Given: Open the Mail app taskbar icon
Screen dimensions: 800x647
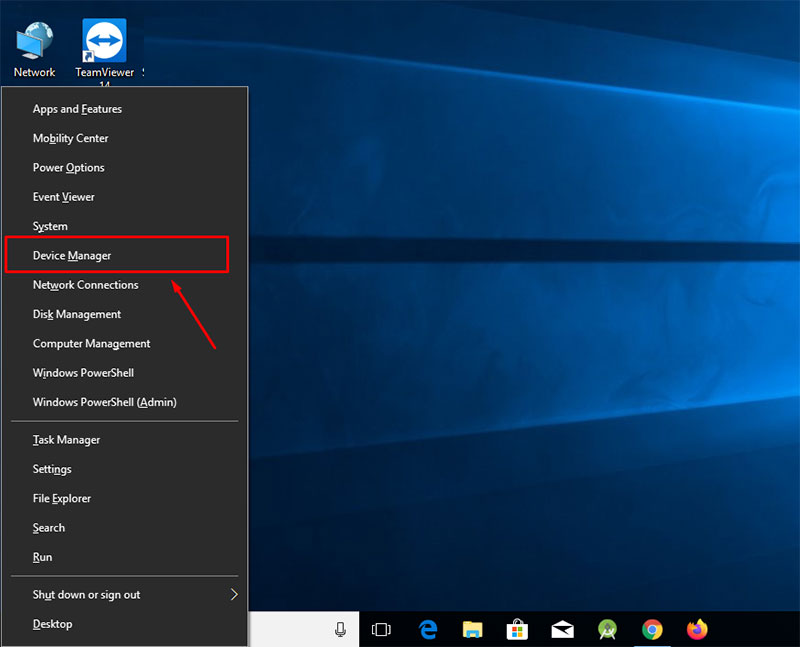Looking at the screenshot, I should pyautogui.click(x=562, y=629).
